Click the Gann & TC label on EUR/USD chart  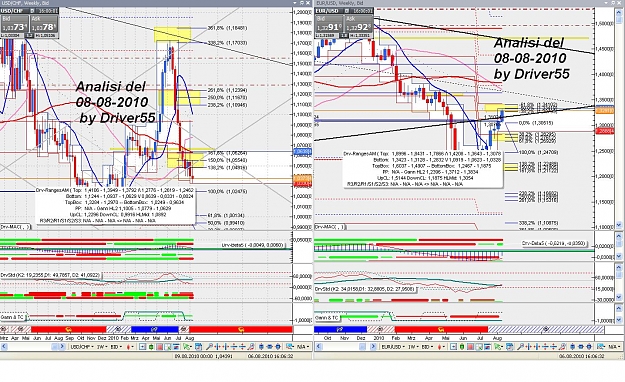click(x=328, y=317)
